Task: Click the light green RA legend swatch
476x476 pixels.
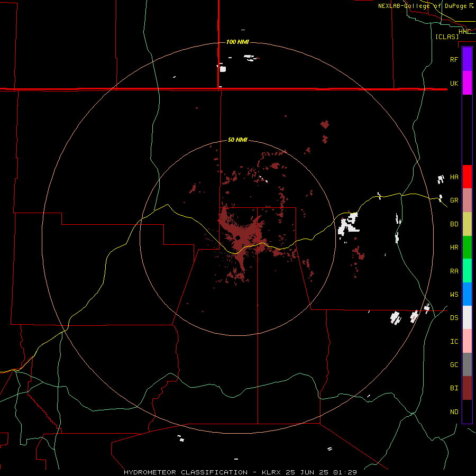Action: pyautogui.click(x=467, y=271)
